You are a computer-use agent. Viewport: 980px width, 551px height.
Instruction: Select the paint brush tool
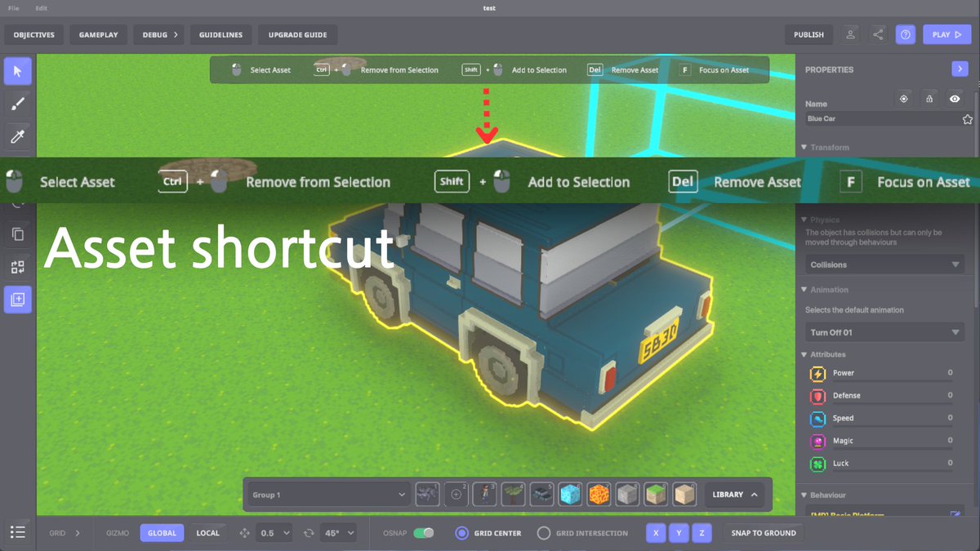[x=18, y=104]
